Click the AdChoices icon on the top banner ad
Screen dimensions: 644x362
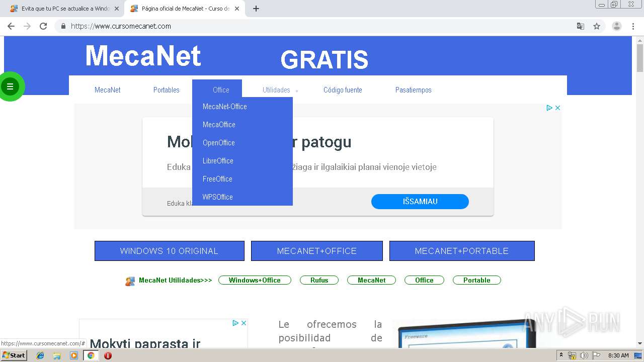click(x=549, y=108)
